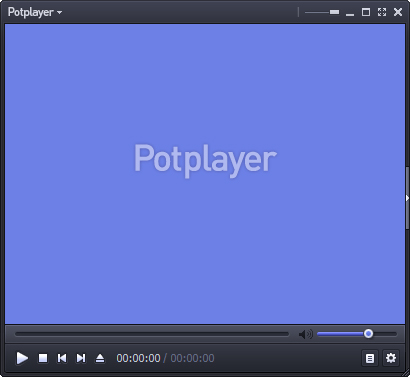
Task: Click the elapsed time 00:00:00 display
Action: point(138,358)
